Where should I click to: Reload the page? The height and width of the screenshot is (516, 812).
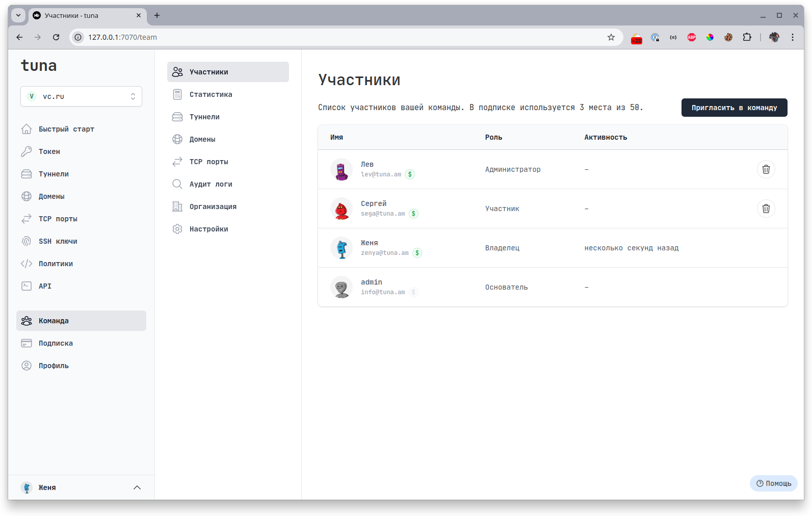click(56, 37)
